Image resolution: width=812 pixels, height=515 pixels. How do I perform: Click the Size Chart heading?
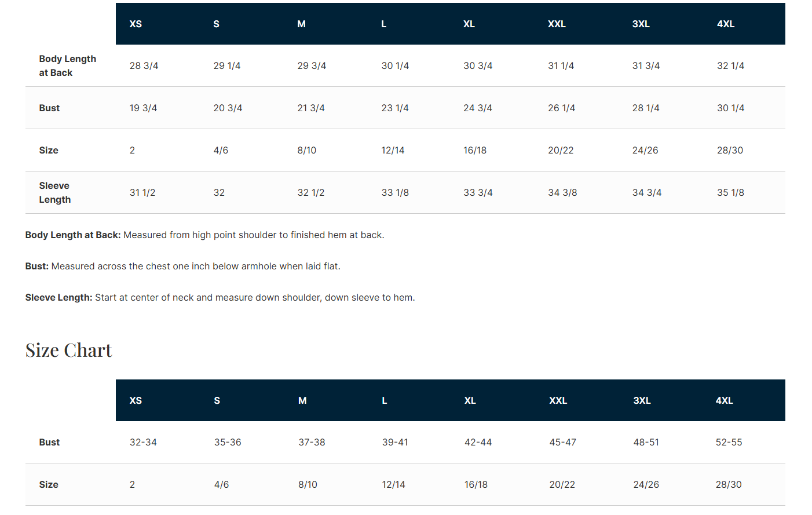[x=68, y=350]
